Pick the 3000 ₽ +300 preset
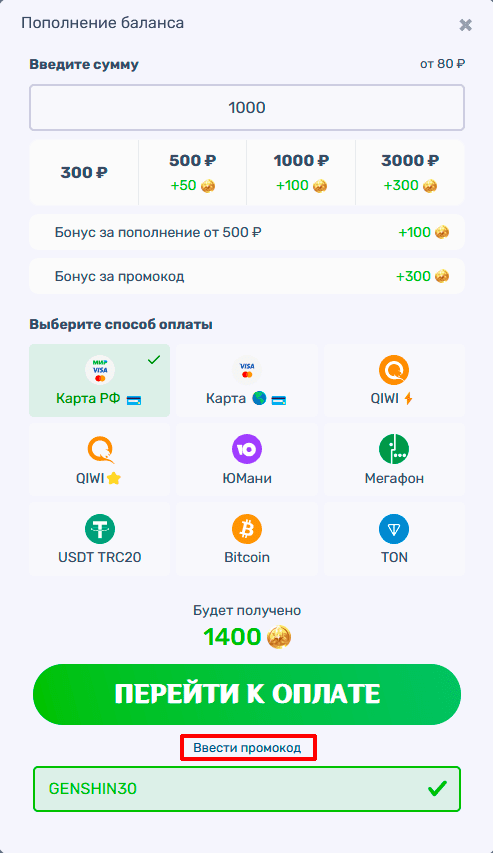 pos(410,172)
